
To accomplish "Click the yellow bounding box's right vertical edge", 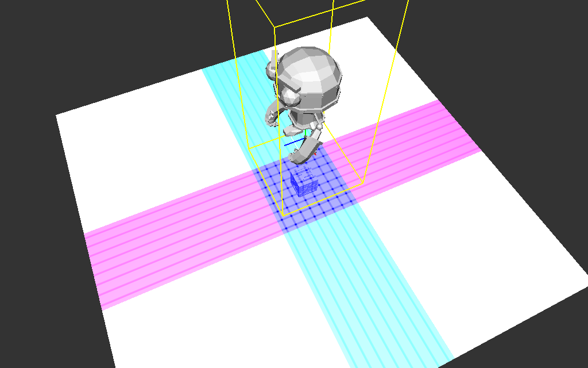I will (385, 92).
